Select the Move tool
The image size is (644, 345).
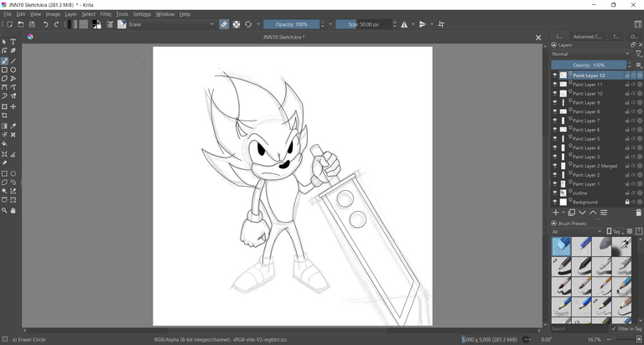(x=13, y=106)
